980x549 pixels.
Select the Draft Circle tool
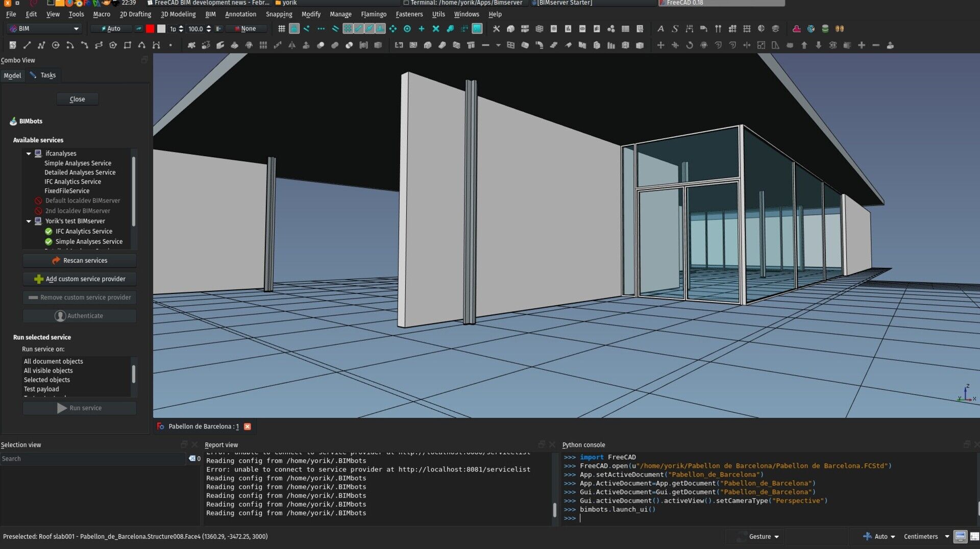56,45
